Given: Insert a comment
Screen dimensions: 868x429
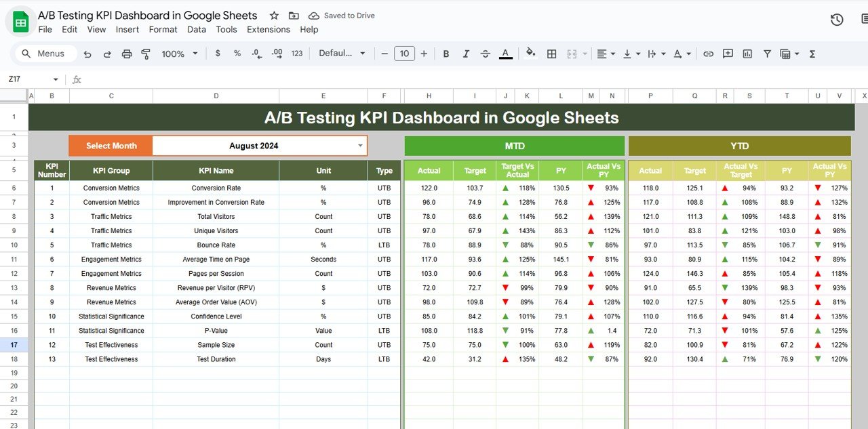Looking at the screenshot, I should point(728,54).
